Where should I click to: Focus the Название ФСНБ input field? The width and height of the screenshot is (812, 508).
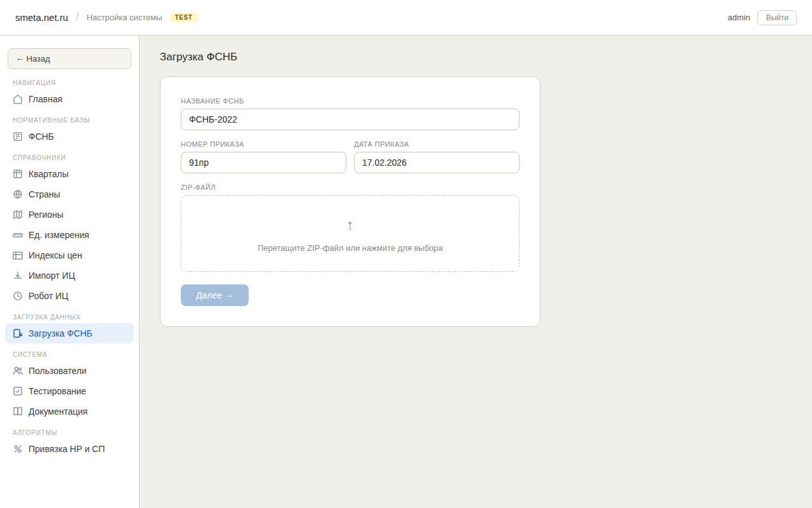350,119
